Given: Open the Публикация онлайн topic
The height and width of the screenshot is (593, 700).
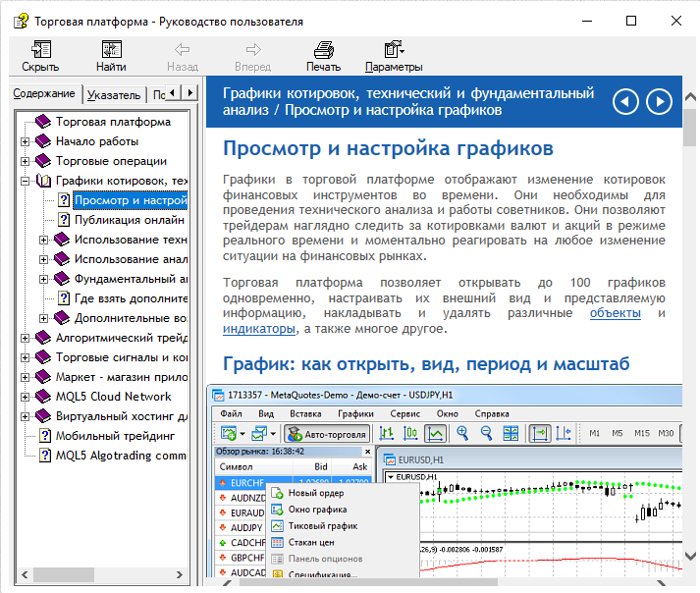Looking at the screenshot, I should click(130, 220).
